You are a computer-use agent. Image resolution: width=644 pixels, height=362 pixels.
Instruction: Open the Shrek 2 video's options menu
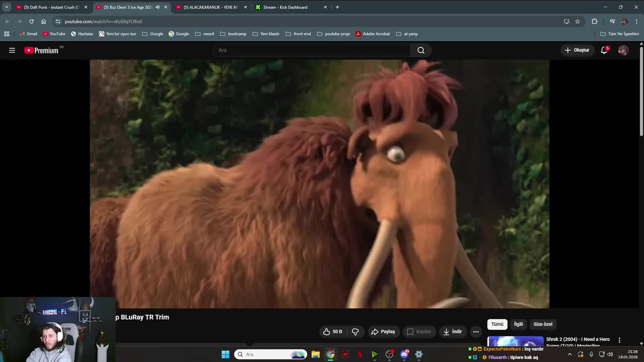tap(619, 340)
